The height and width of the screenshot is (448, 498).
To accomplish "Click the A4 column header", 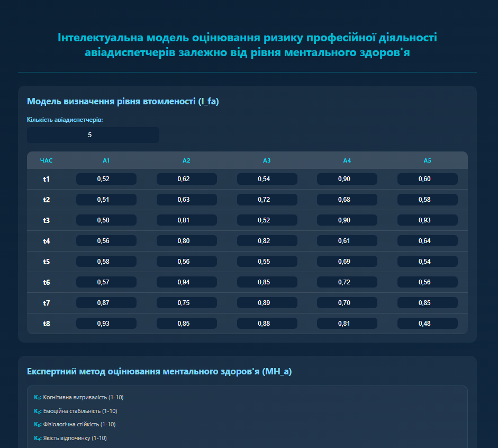I will [x=347, y=160].
